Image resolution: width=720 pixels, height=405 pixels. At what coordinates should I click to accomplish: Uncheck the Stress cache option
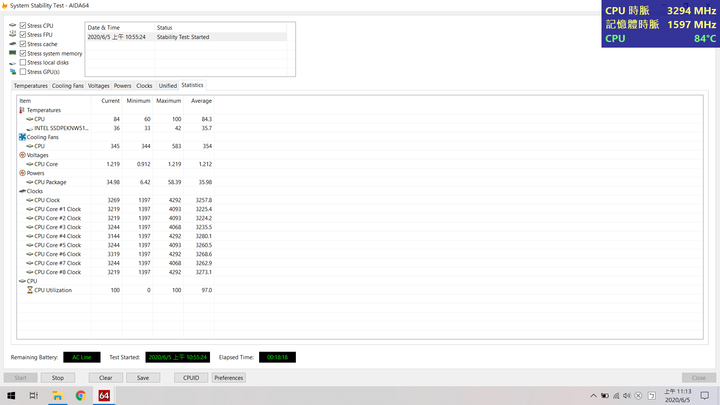pos(23,44)
